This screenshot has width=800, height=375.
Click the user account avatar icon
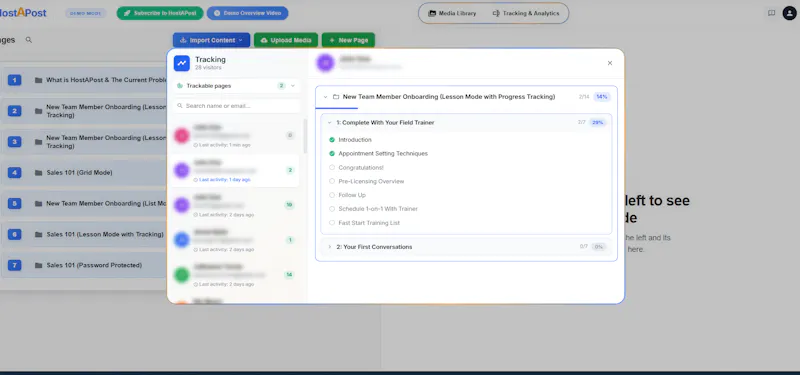789,13
